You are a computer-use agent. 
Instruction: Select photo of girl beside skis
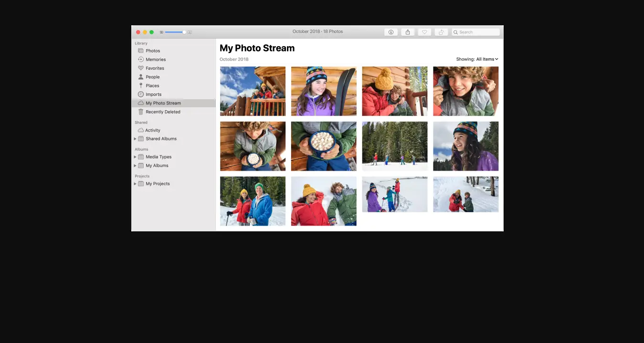[x=324, y=91]
